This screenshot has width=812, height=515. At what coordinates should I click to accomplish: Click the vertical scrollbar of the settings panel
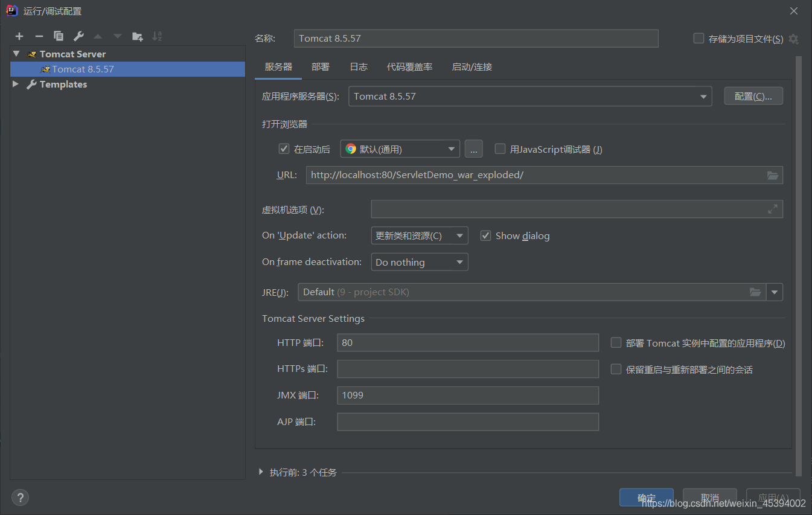click(x=799, y=266)
